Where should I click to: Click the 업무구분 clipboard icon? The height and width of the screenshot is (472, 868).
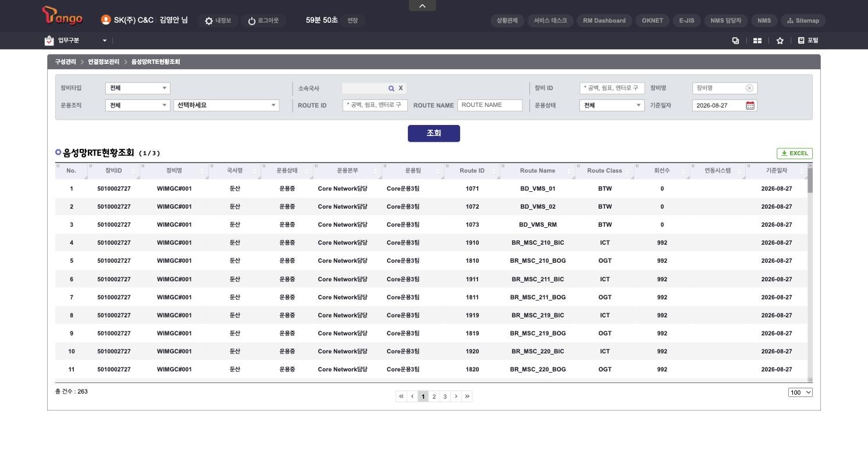tap(49, 41)
